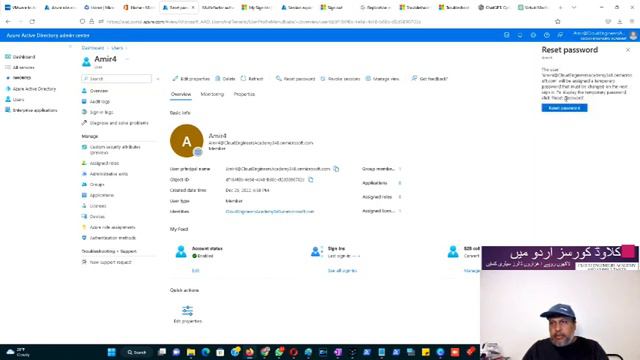640x360 pixels.
Task: Open the notifications bell in the header
Action: (x=520, y=36)
